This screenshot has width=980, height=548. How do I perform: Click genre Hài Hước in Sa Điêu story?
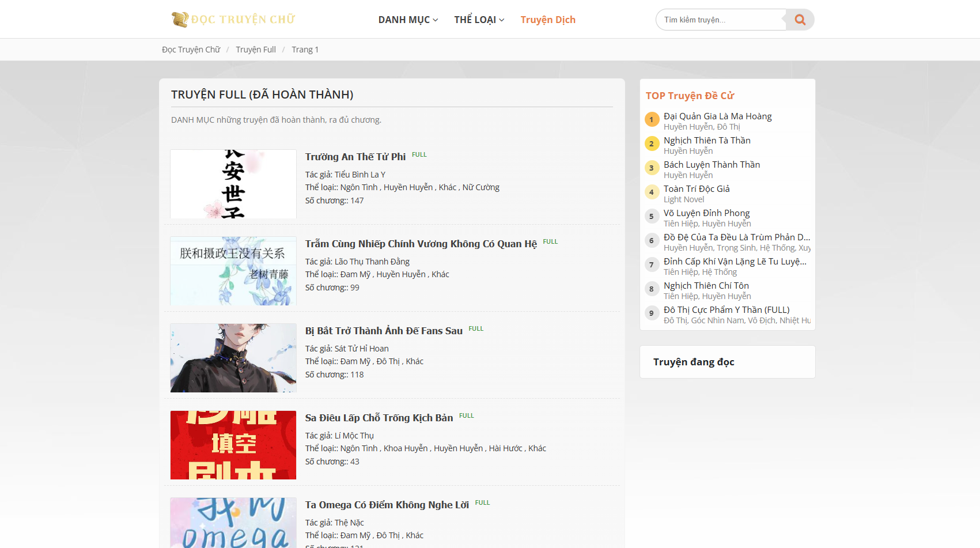point(506,448)
